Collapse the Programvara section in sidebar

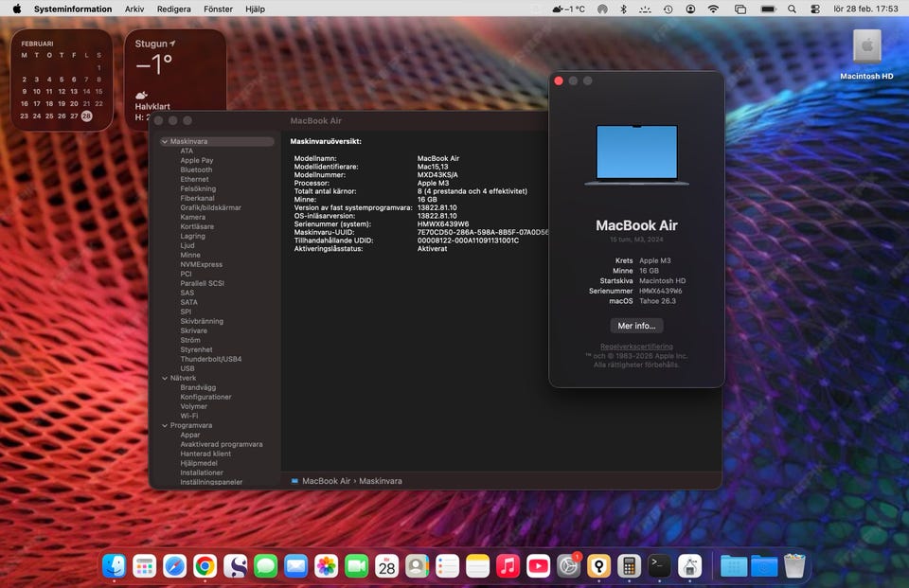pyautogui.click(x=165, y=425)
